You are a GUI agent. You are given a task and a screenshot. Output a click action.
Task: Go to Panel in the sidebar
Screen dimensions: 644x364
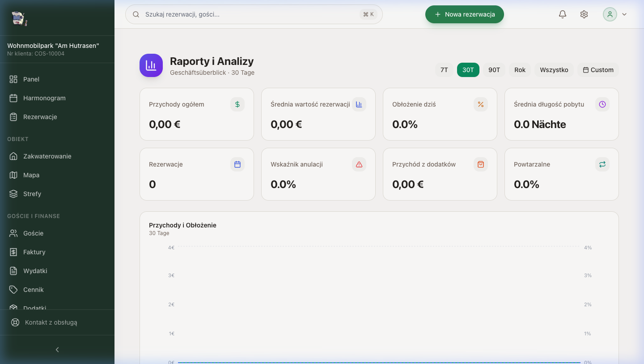(x=57, y=79)
